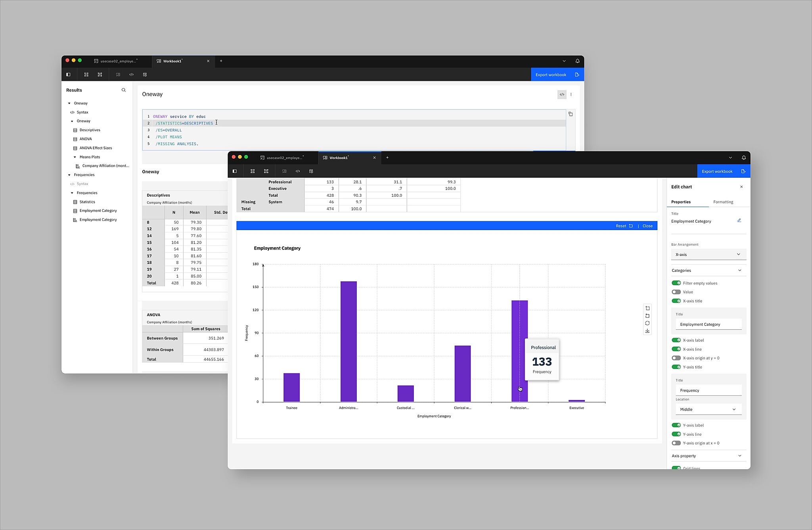812x530 pixels.
Task: Click the Y-axis Title field containing Frequency
Action: (x=708, y=390)
